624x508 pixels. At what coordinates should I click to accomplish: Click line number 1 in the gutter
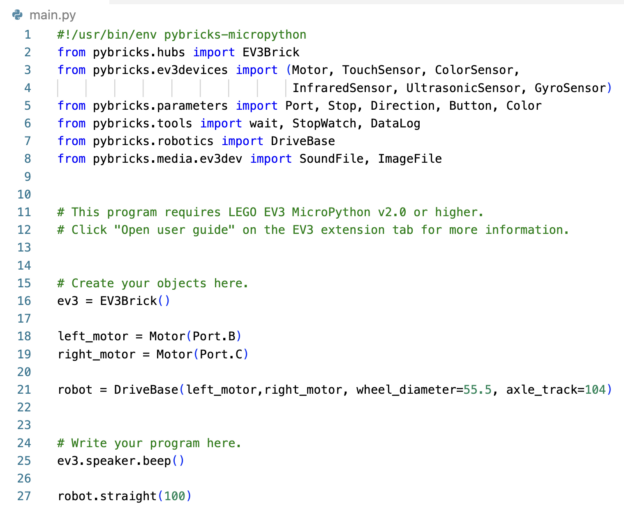[27, 35]
